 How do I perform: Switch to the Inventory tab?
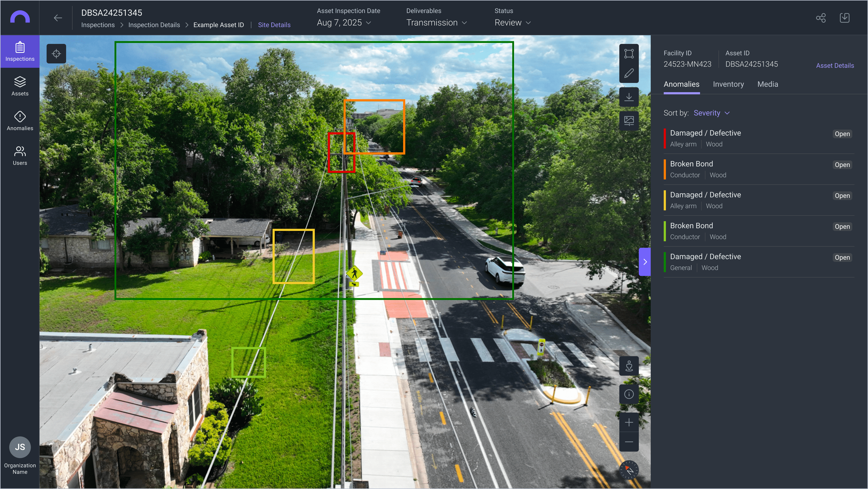coord(728,84)
